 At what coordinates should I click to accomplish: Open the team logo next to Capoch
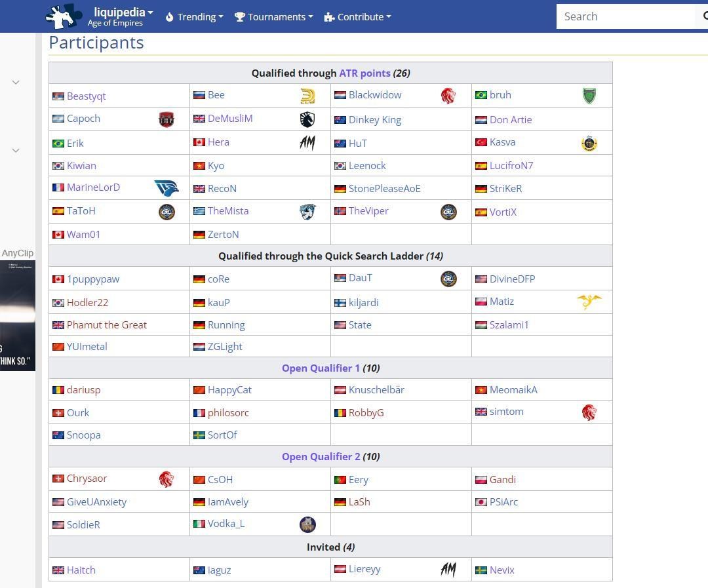pos(167,119)
